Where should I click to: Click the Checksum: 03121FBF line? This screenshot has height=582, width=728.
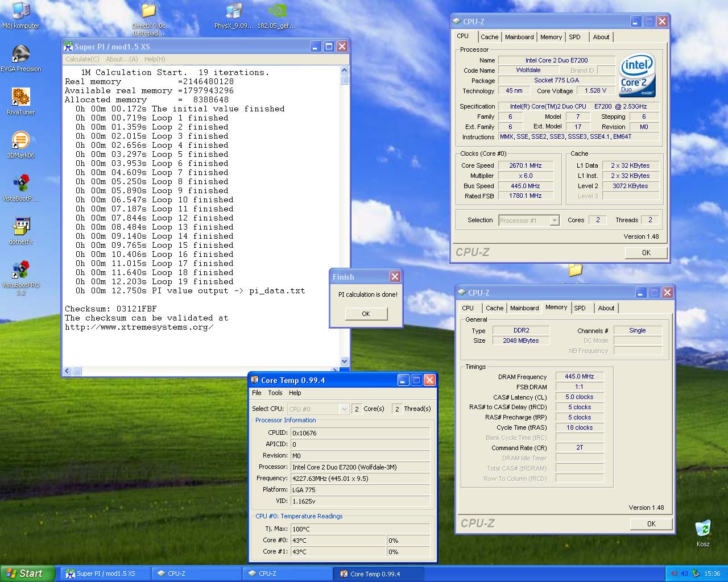111,309
